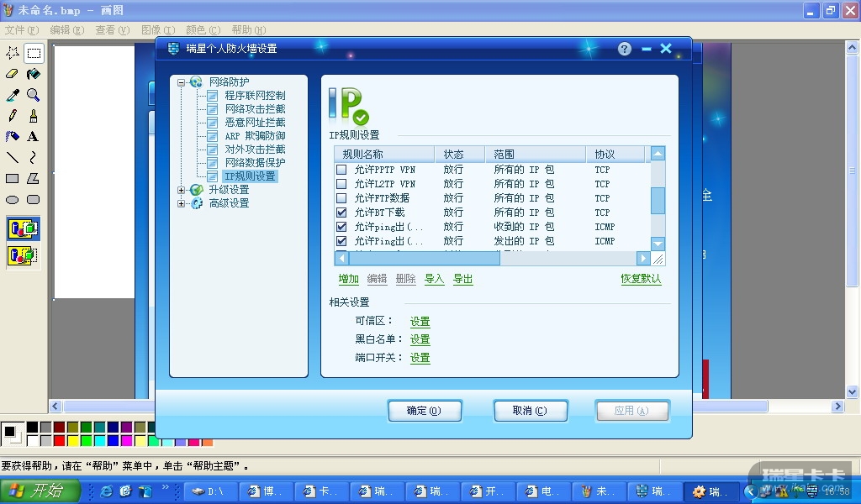Select the Text tool in Paint
Viewport: 861px width, 504px height.
point(34,137)
